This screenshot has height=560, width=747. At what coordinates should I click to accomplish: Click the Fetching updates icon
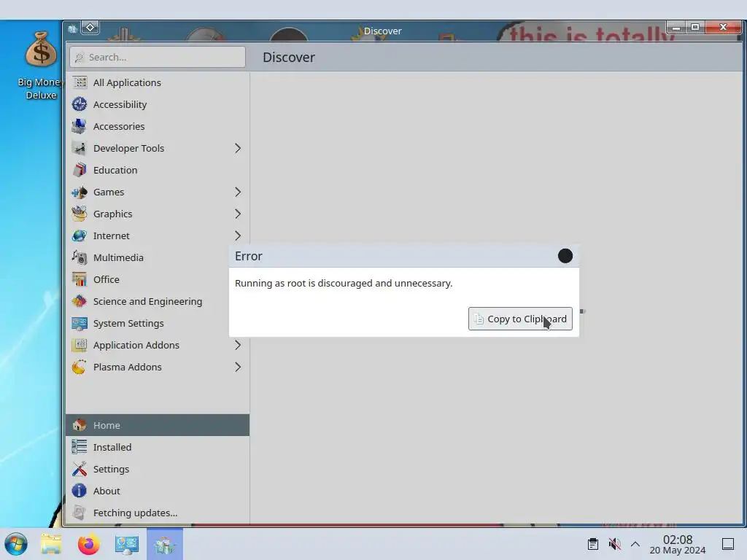point(80,513)
